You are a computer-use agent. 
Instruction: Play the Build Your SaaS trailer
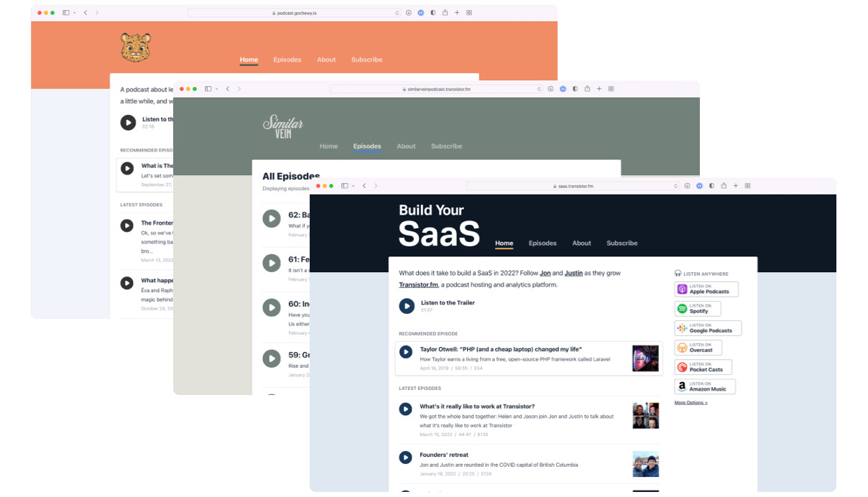(x=407, y=306)
